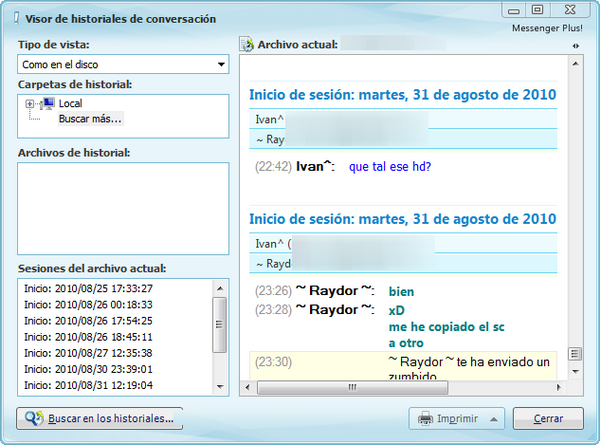Screen dimensions: 600x445
Task: Open the 'Tipo de vista' combo box
Action: pyautogui.click(x=123, y=64)
